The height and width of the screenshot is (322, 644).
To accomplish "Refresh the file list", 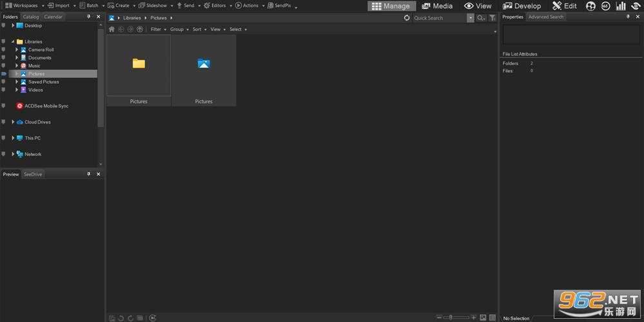I will [407, 17].
